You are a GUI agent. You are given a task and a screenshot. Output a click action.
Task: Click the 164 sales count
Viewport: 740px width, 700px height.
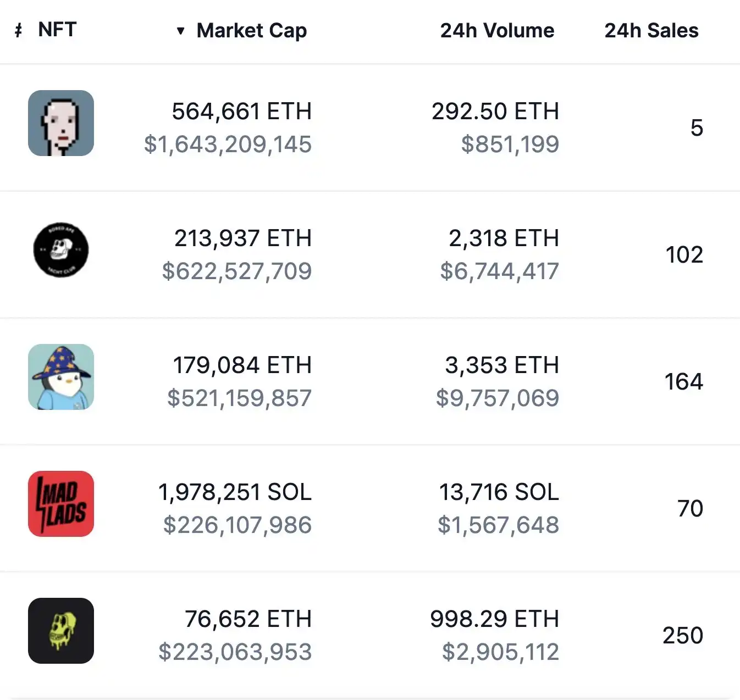pos(683,382)
